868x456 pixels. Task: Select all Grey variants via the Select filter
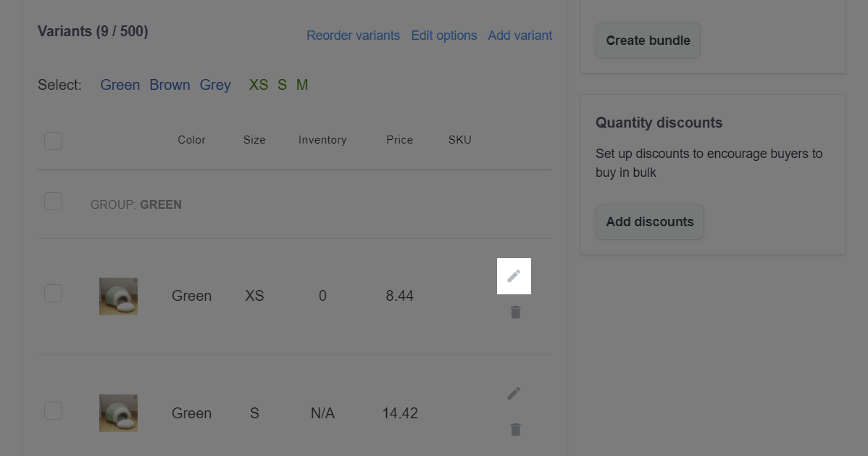pos(215,85)
